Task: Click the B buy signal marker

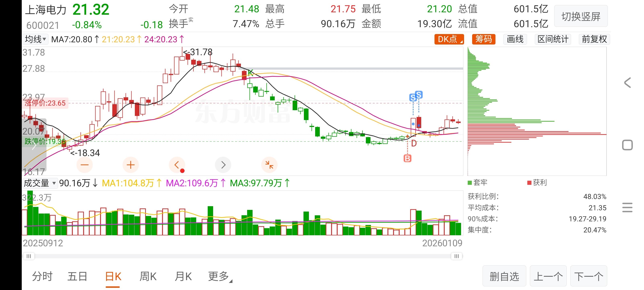Action: 407,158
